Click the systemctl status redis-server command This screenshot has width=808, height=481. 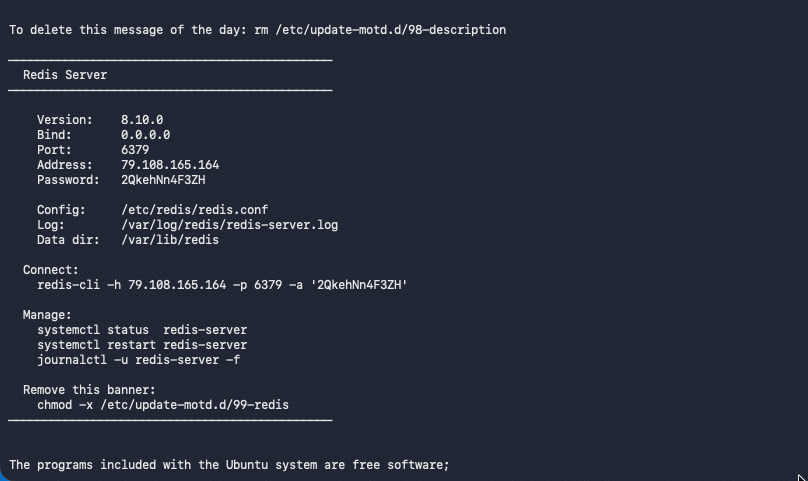tap(142, 329)
